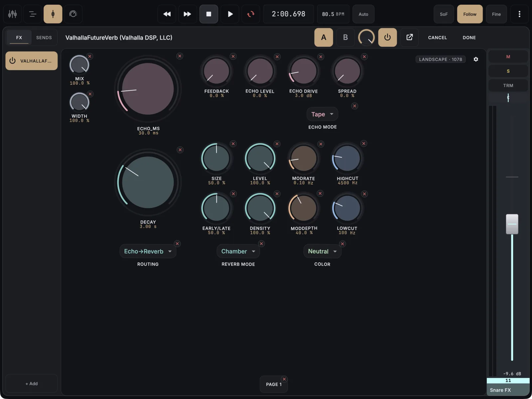Rewind the transport
Image resolution: width=532 pixels, height=399 pixels.
point(167,14)
